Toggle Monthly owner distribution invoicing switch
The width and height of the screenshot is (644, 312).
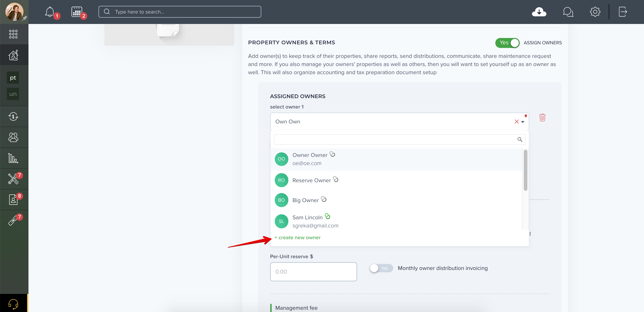tap(381, 268)
